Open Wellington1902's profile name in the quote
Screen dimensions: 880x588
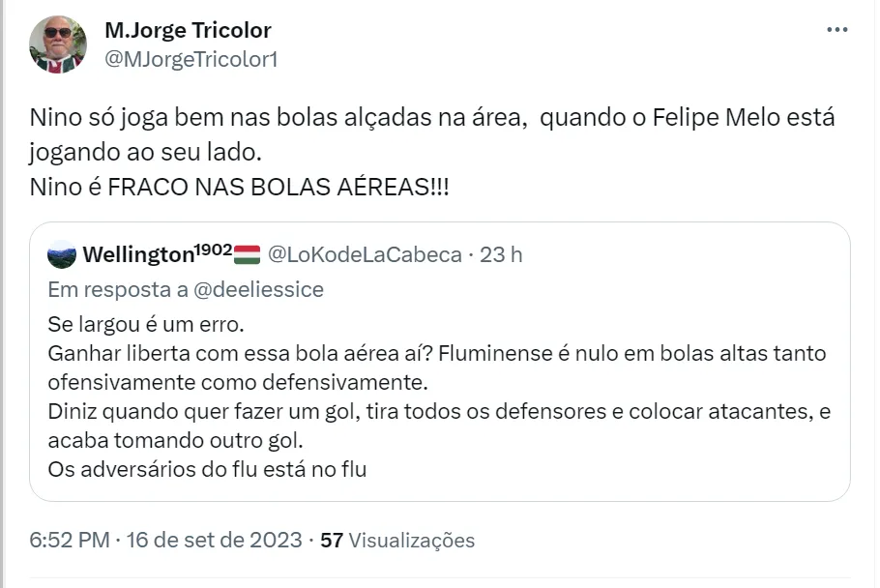click(157, 254)
